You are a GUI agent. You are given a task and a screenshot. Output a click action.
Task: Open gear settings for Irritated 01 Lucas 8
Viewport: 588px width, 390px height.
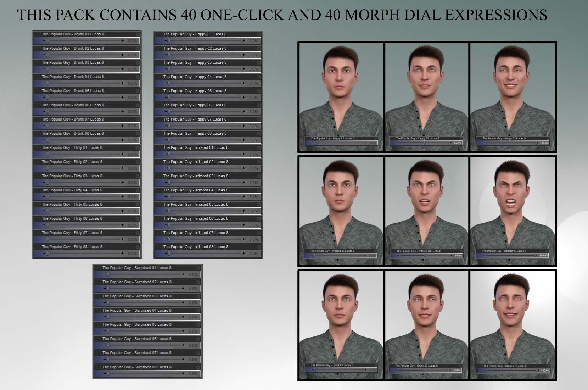[259, 148]
